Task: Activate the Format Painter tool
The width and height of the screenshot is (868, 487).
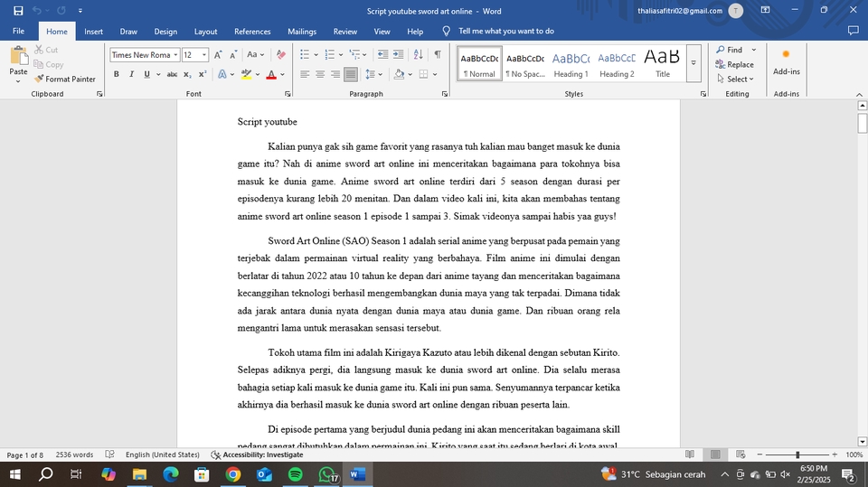Action: [x=65, y=80]
